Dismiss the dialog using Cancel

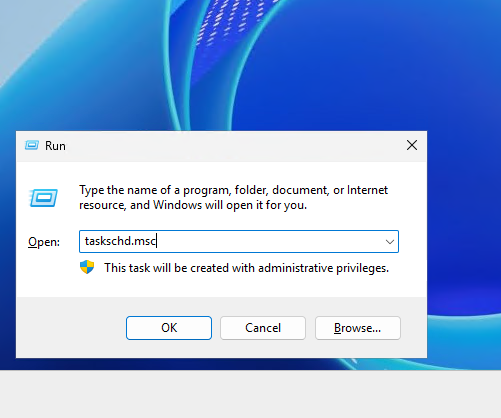pos(263,328)
